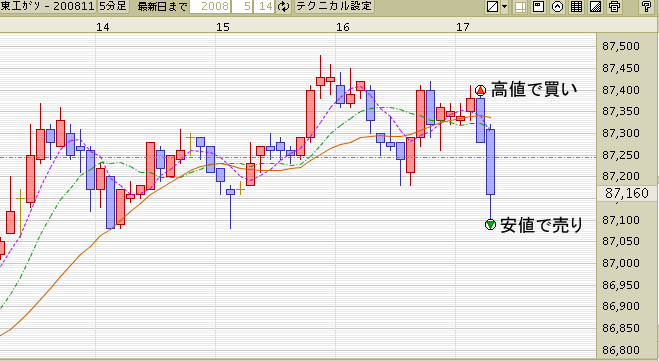This screenshot has width=659, height=361.
Task: Expand the drawing tool dropdown arrow
Action: click(x=504, y=7)
